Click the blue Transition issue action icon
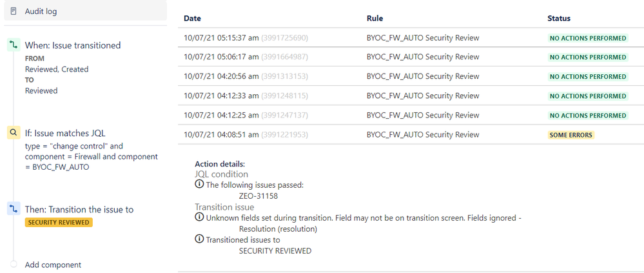 tap(14, 209)
